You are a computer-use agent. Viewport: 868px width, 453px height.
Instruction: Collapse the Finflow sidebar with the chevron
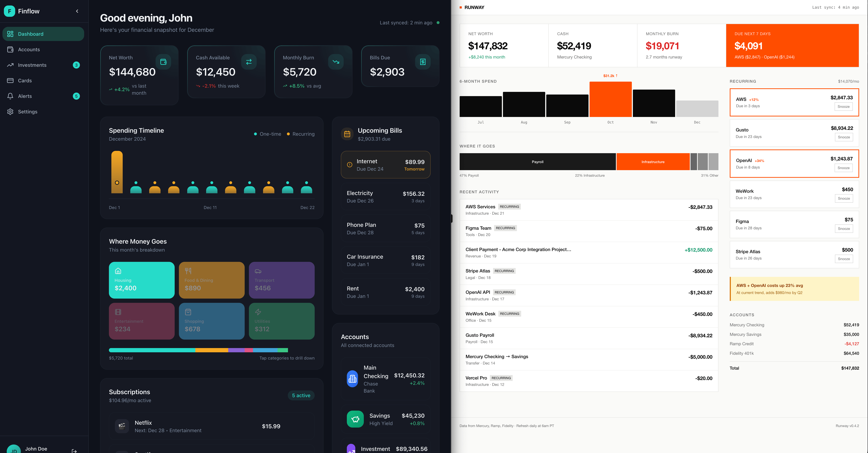click(77, 11)
